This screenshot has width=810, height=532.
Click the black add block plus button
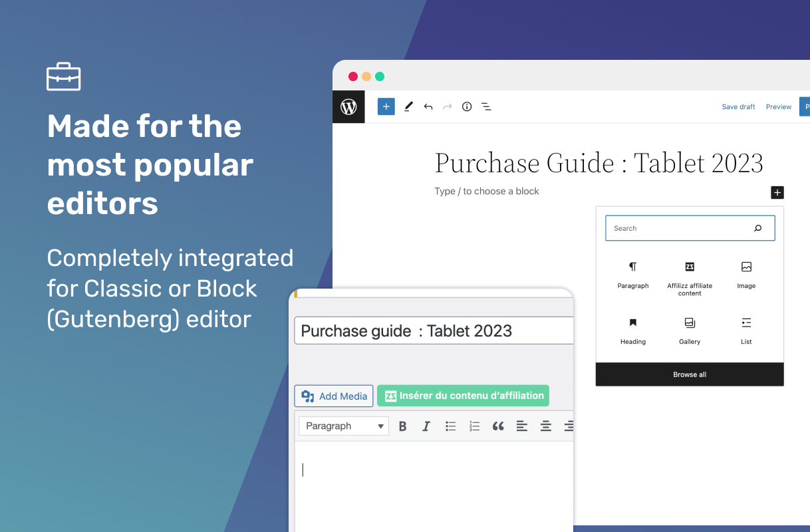pos(777,192)
